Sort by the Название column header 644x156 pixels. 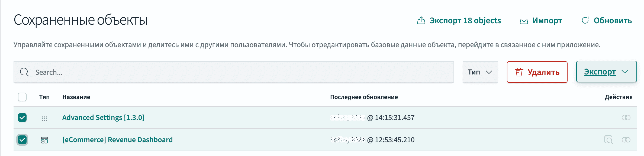[76, 97]
